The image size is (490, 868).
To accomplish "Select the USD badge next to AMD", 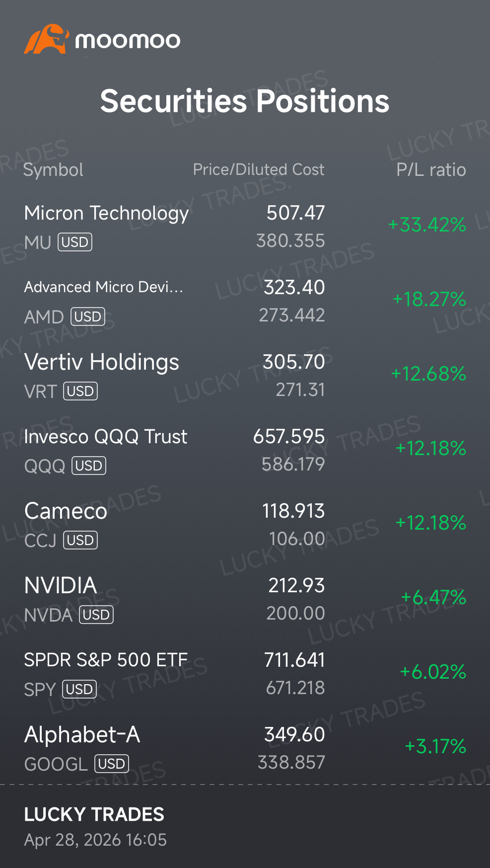I will pyautogui.click(x=88, y=316).
